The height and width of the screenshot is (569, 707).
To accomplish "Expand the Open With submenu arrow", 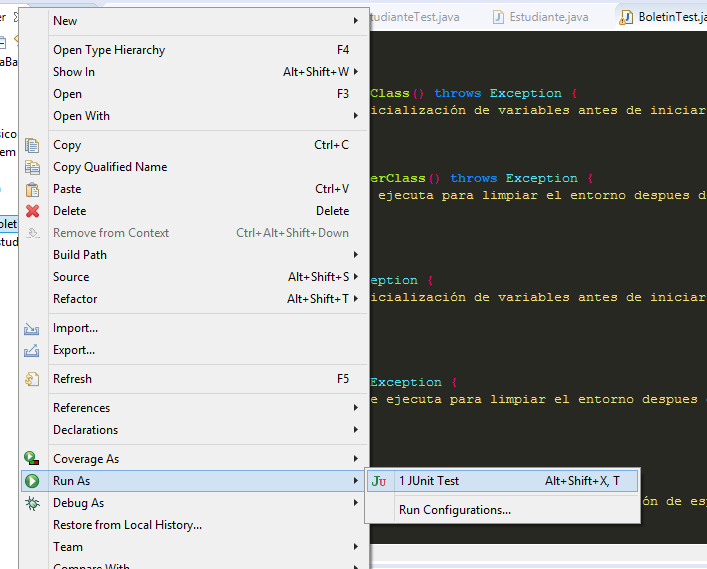I will (355, 116).
